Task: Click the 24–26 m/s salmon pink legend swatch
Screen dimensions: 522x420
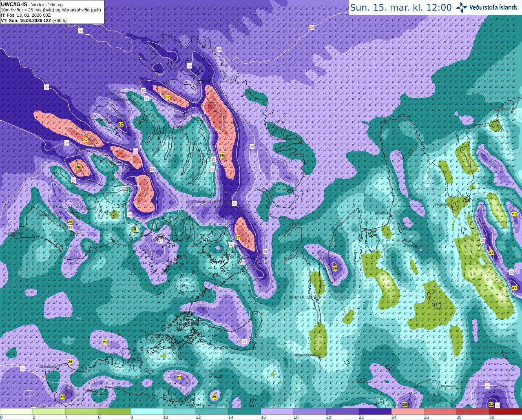Action: tap(408, 411)
